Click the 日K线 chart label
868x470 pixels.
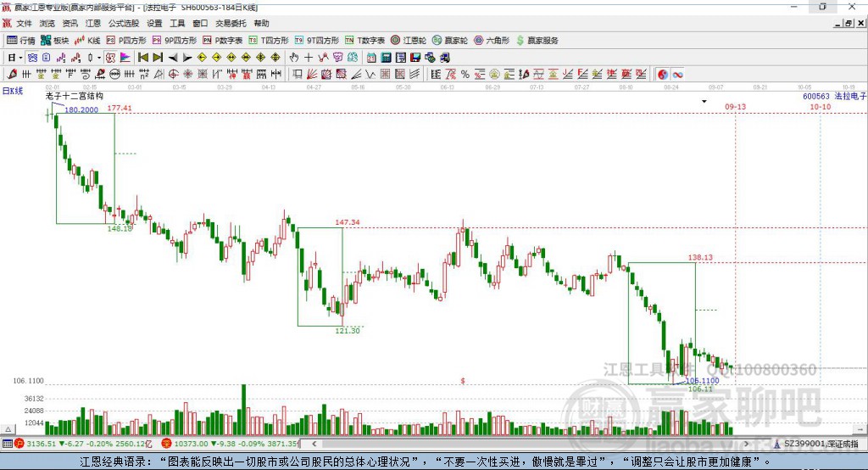click(x=13, y=91)
